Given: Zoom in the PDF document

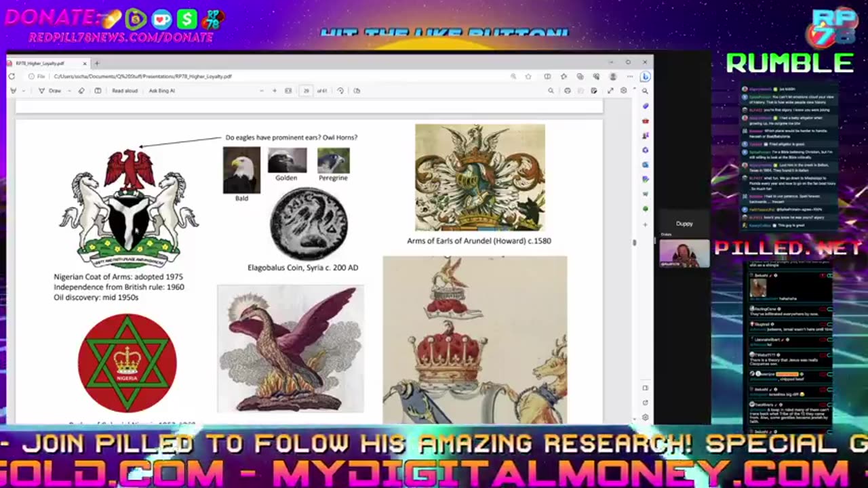Looking at the screenshot, I should [274, 91].
